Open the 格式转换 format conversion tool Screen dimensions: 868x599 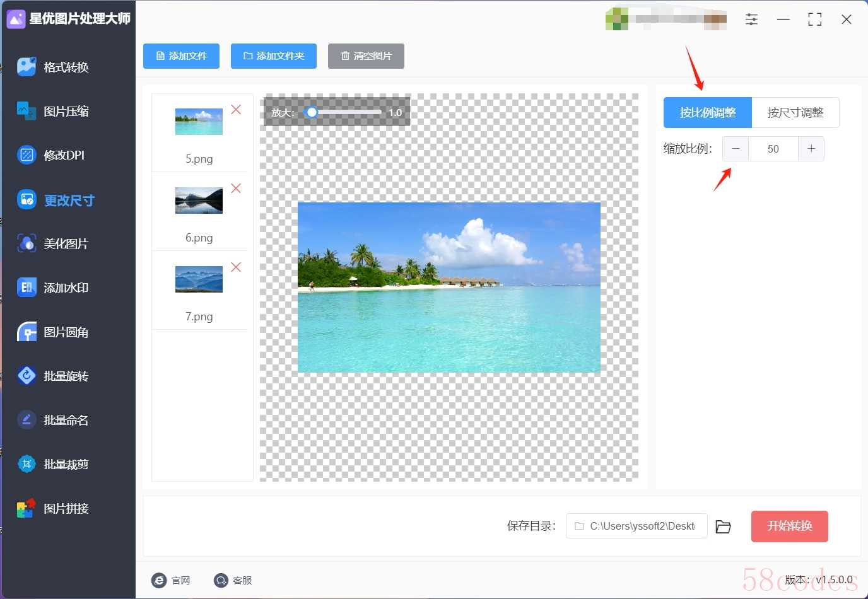[53, 67]
